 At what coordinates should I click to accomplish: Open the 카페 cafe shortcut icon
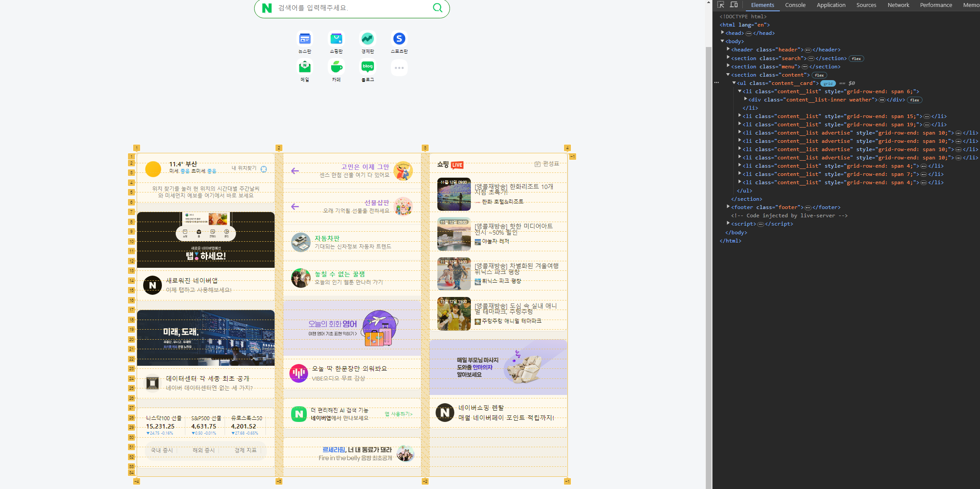click(x=336, y=67)
